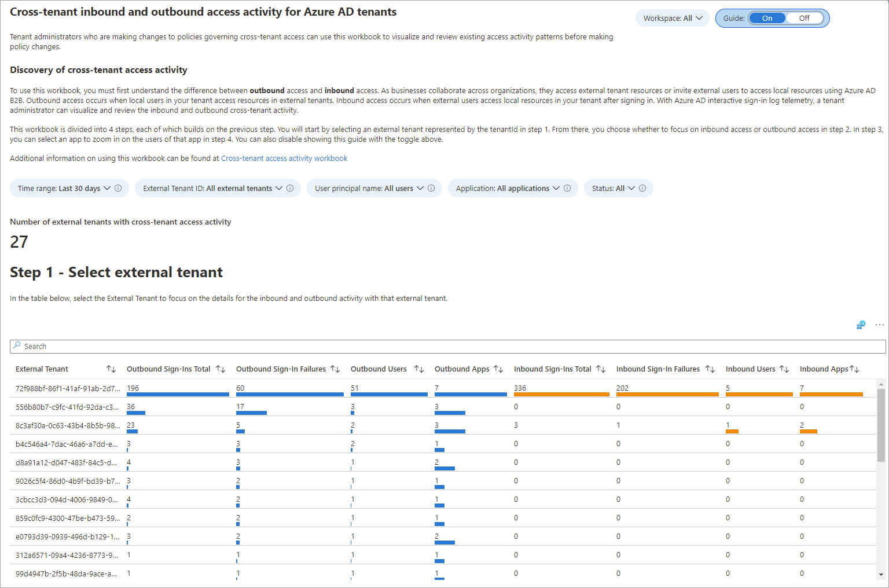This screenshot has width=889, height=588.
Task: Open the Workspace: All dropdown
Action: (x=673, y=18)
